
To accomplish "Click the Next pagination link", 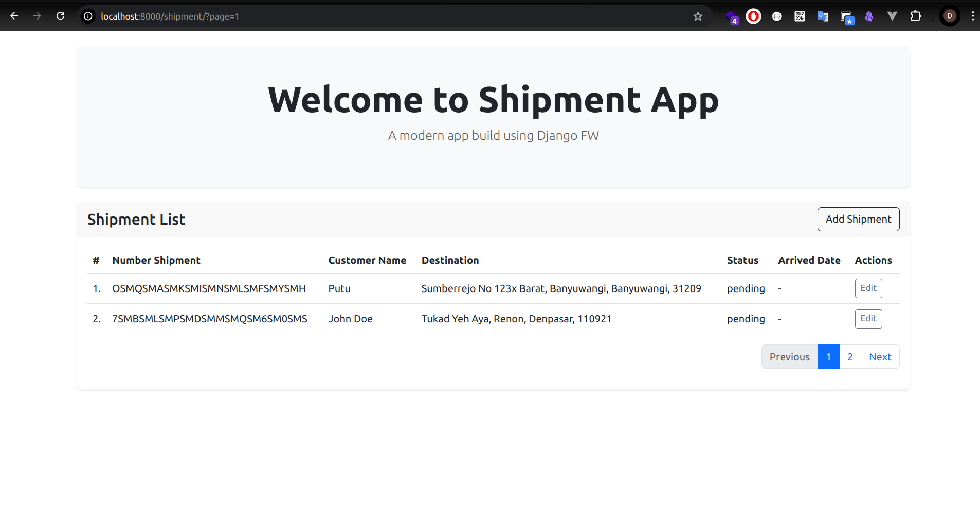I will tap(880, 356).
